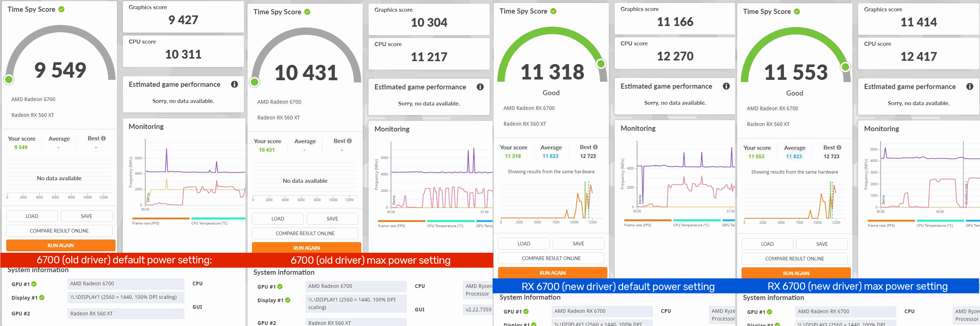
Task: Click LOAD in the 10 431 result panel
Action: [x=278, y=219]
